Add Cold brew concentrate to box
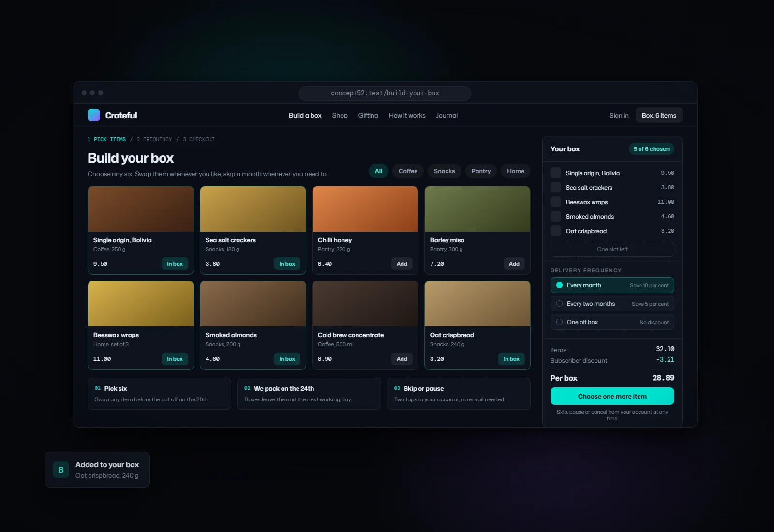The image size is (774, 532). tap(402, 359)
